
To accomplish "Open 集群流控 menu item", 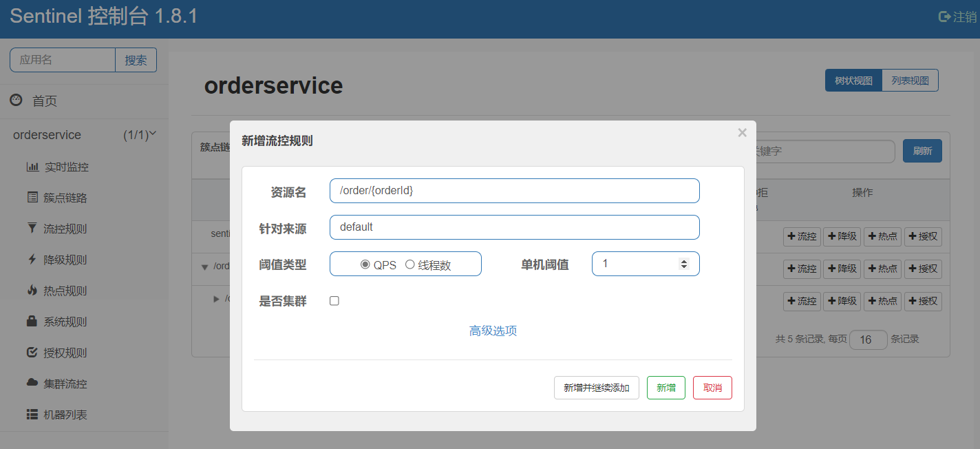I will pos(65,384).
